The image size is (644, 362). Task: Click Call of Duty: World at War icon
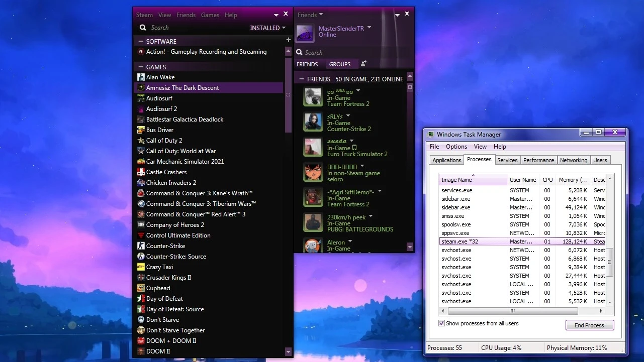(141, 151)
